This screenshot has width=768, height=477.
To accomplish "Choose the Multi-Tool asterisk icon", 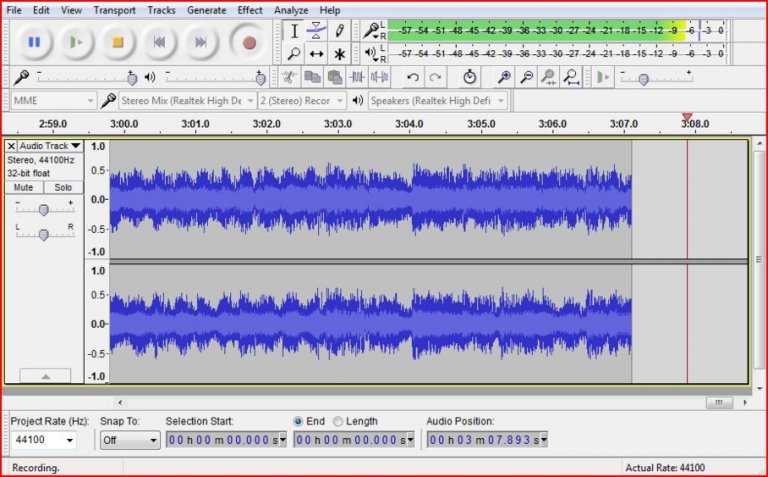I will pos(340,54).
